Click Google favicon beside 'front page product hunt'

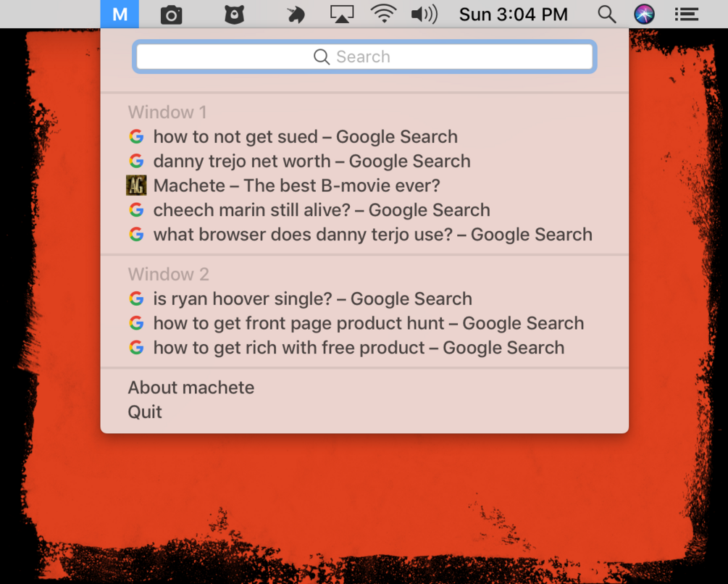click(x=136, y=323)
